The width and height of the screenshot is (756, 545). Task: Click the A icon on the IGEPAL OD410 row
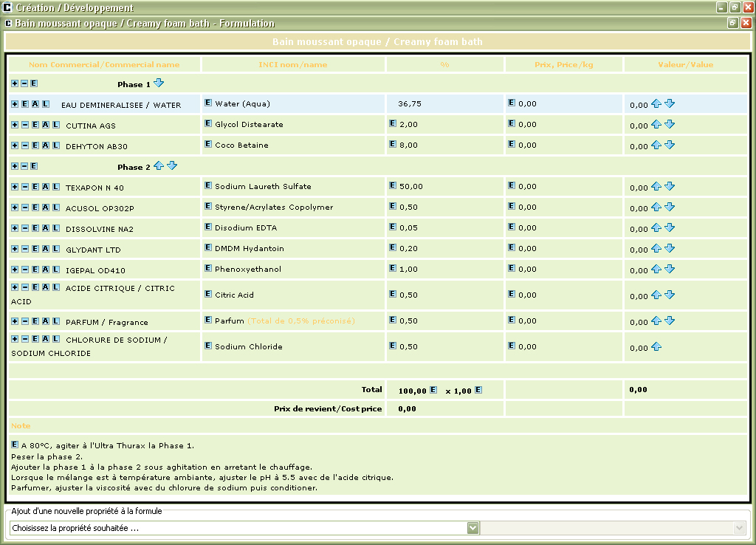[x=46, y=270]
